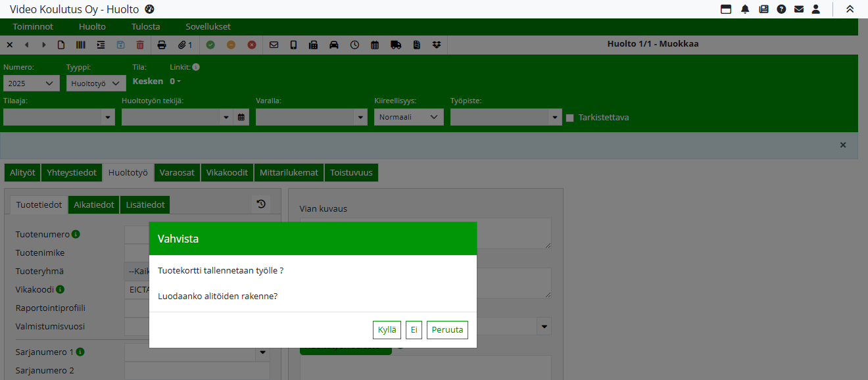
Task: Open the Tyyppi dropdown showing Huoltotyö
Action: (96, 83)
